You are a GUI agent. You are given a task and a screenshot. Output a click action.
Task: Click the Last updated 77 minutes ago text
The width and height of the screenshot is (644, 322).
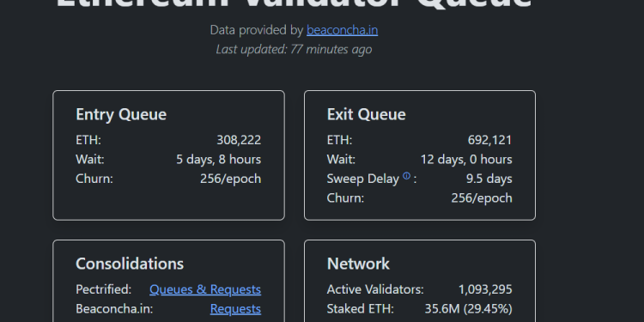click(x=294, y=49)
